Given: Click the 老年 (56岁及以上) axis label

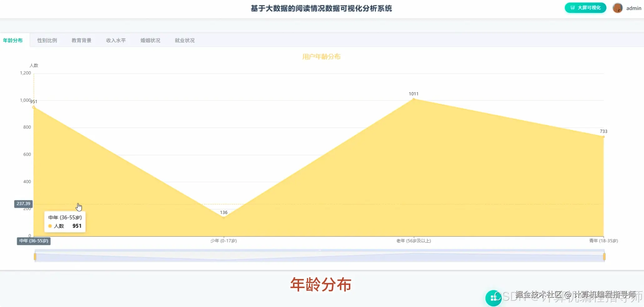Looking at the screenshot, I should (413, 241).
